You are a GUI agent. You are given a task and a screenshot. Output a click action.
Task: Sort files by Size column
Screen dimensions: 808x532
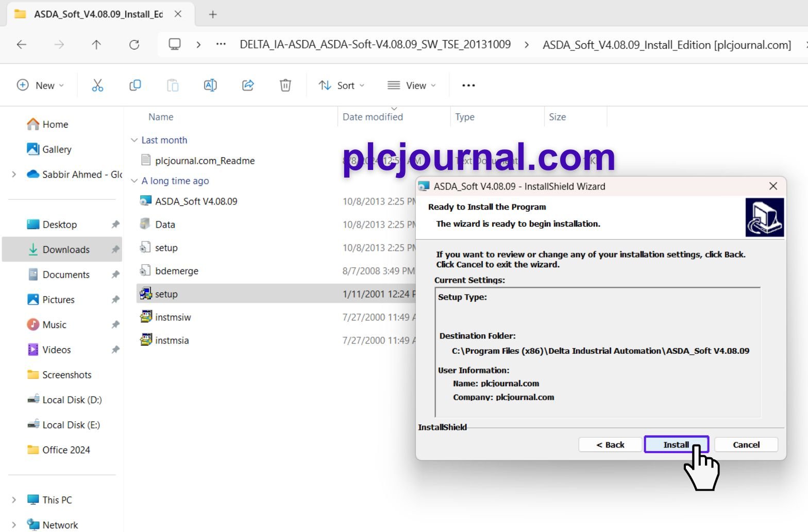(557, 117)
